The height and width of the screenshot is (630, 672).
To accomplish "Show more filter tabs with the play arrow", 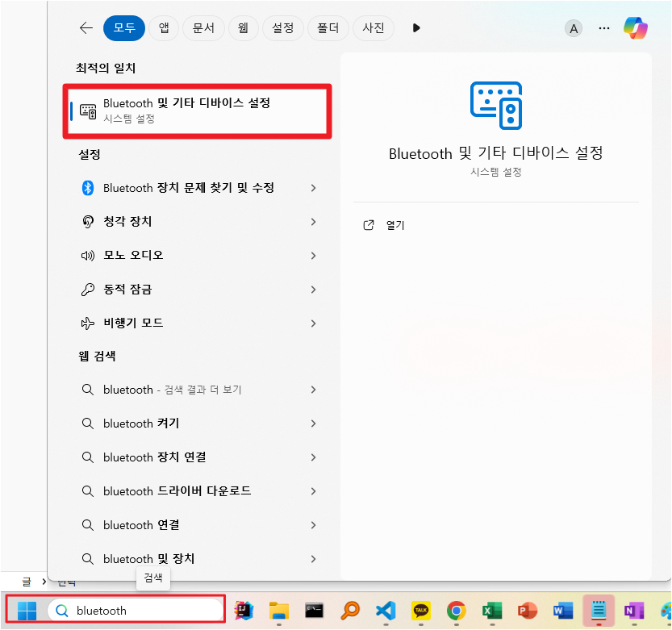I will [416, 28].
